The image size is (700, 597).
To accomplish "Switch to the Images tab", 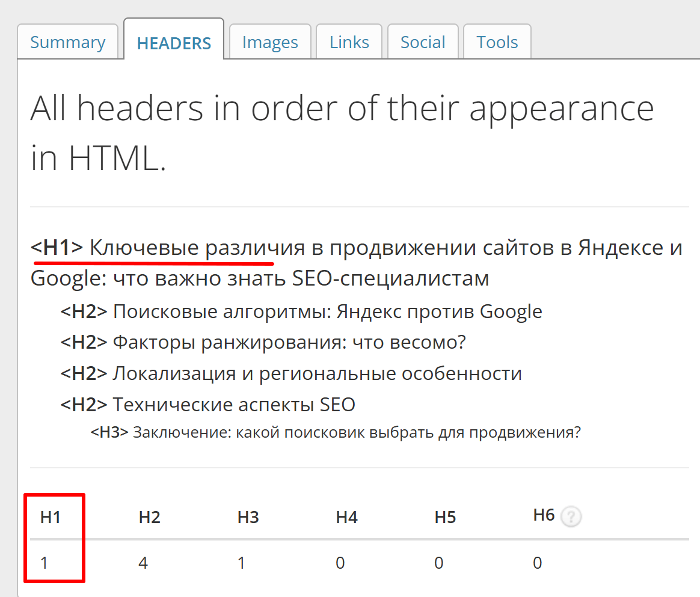I will (x=270, y=42).
